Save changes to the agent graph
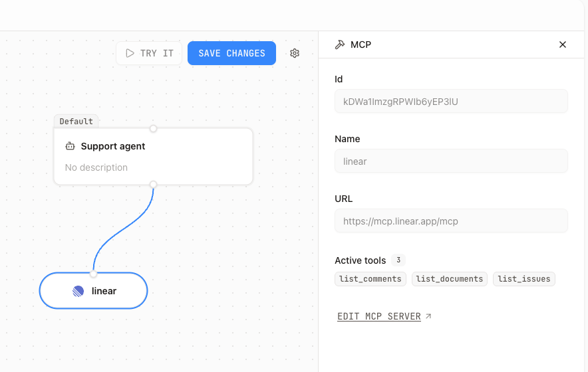Screen dimensions: 588x372 pyautogui.click(x=231, y=53)
